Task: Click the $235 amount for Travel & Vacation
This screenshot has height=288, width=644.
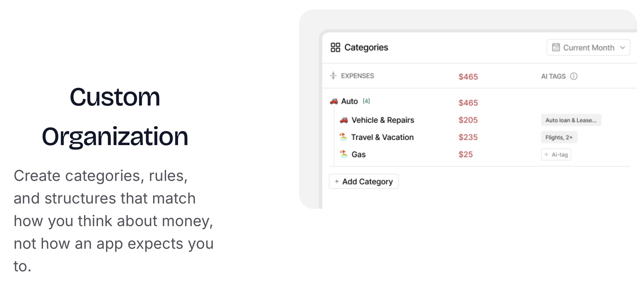Action: 468,137
